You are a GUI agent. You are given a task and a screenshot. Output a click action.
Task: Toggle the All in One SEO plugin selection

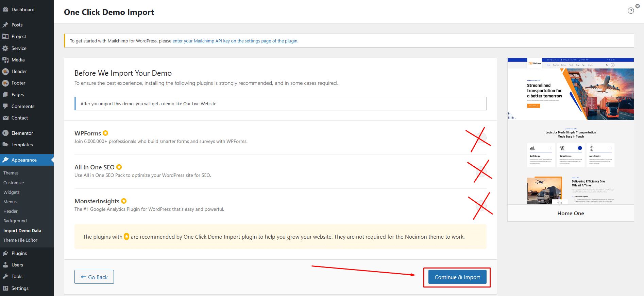click(481, 172)
